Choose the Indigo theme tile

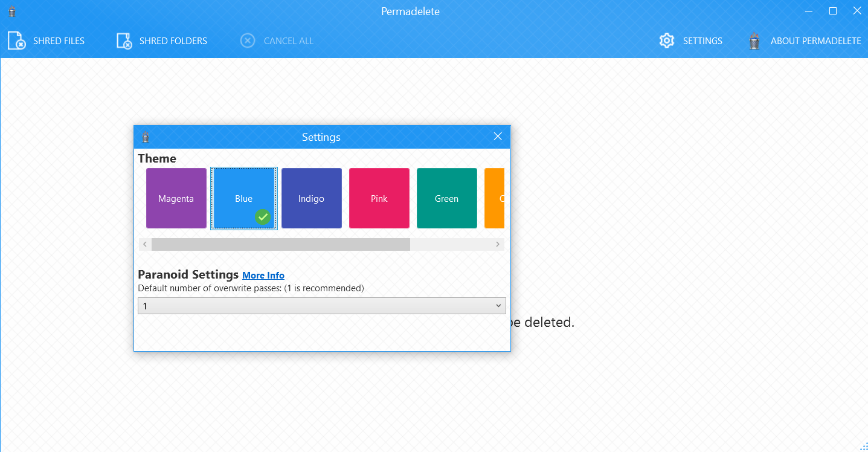point(312,198)
